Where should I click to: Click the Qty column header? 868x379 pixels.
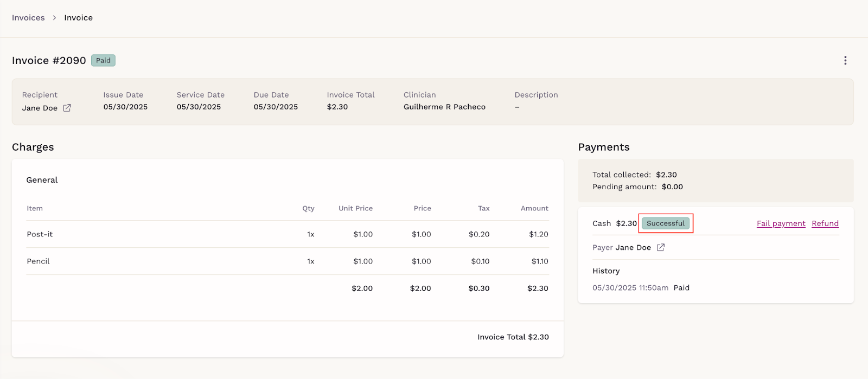[x=308, y=208]
